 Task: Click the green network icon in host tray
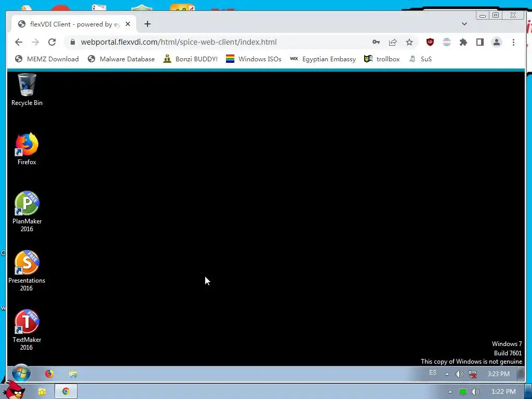coord(462,392)
